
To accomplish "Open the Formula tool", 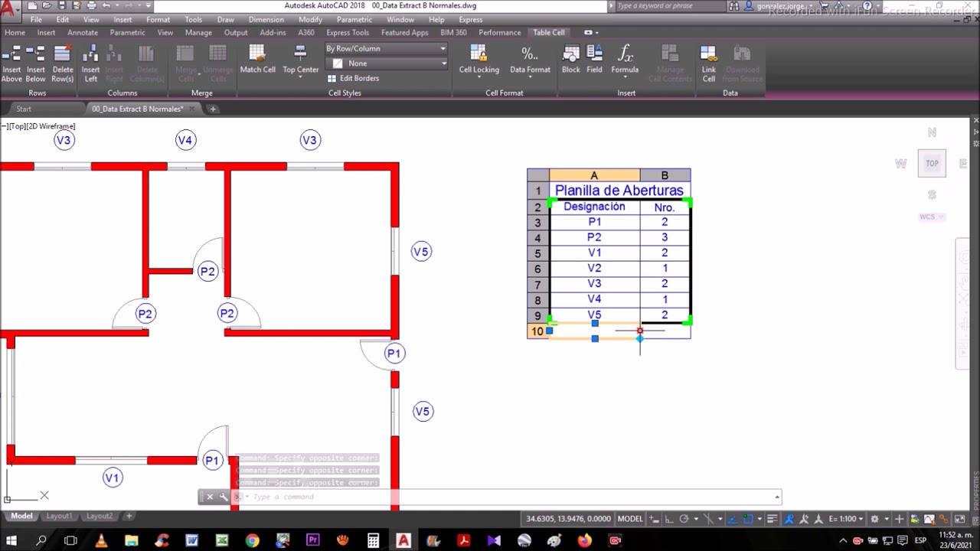I will tap(625, 61).
